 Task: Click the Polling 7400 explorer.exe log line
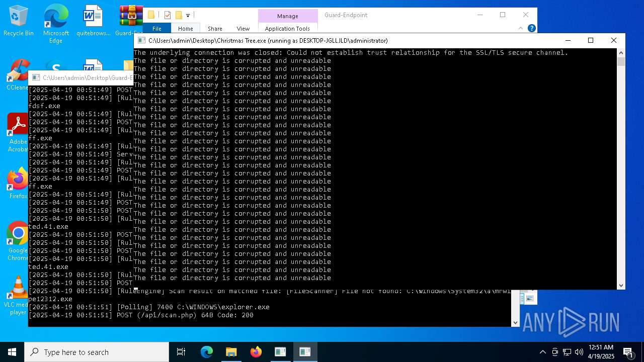(x=149, y=307)
